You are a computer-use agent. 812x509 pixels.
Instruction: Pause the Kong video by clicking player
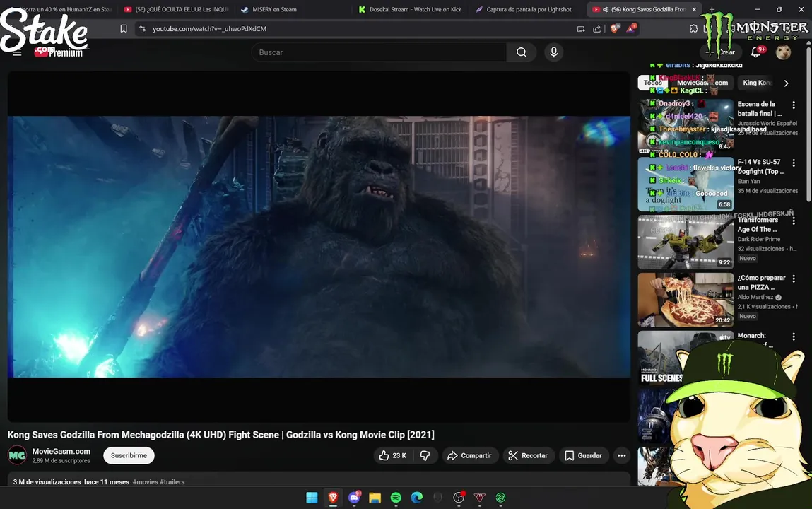tap(319, 247)
